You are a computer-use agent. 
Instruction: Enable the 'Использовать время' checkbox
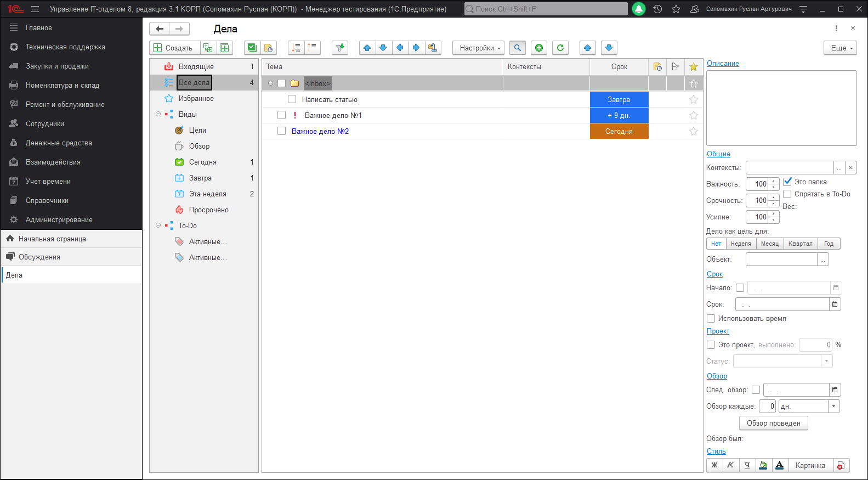coord(711,318)
